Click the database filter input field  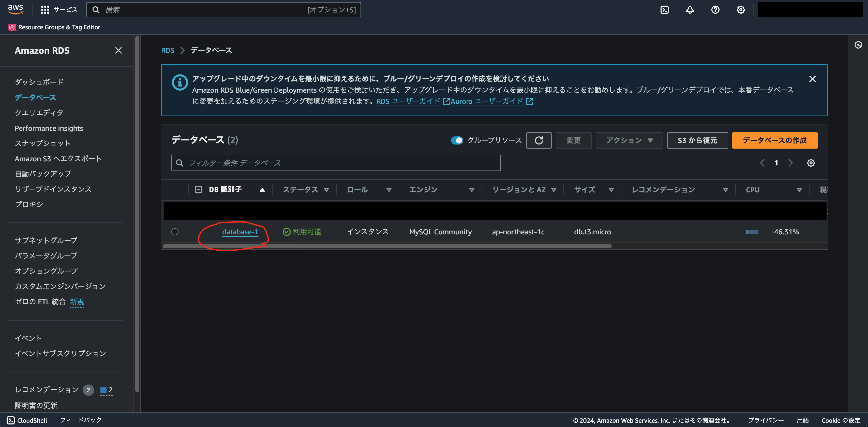coord(336,163)
